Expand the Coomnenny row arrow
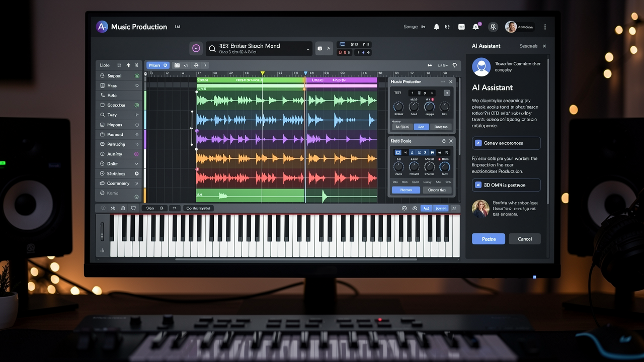Image resolution: width=644 pixels, height=362 pixels. pyautogui.click(x=137, y=184)
